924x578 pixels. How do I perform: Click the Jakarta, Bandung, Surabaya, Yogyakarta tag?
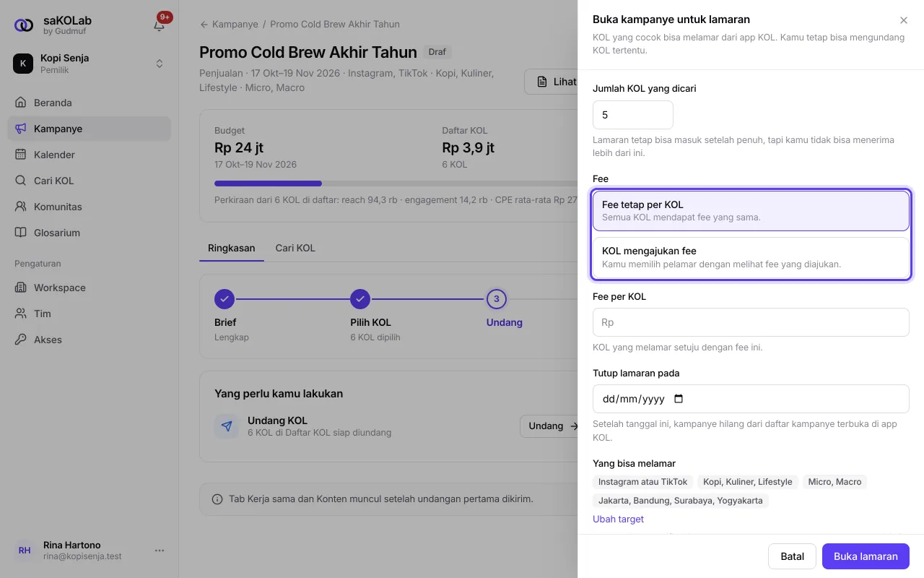tap(681, 501)
